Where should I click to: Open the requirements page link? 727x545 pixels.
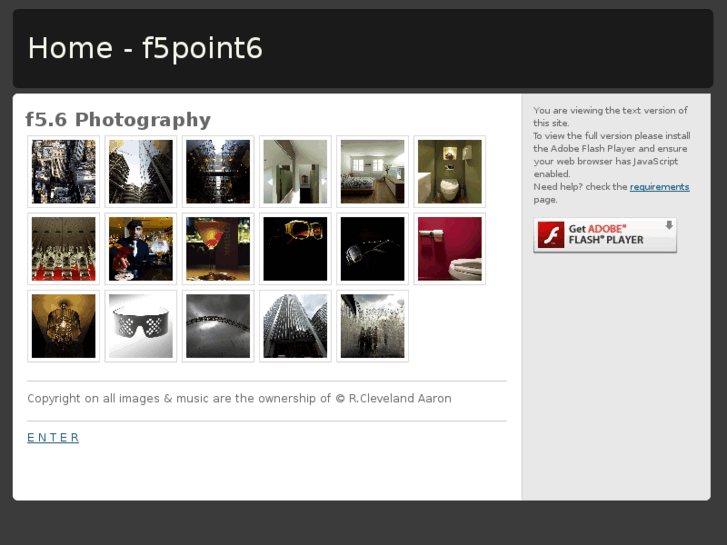pyautogui.click(x=659, y=187)
